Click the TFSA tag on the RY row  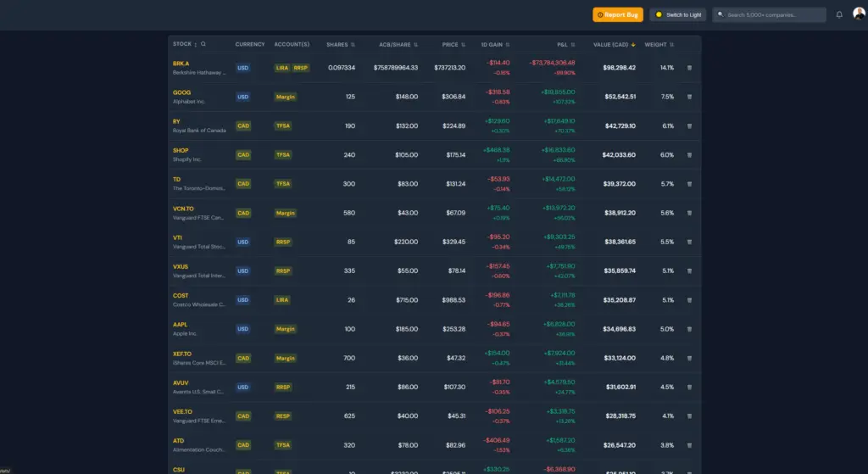(x=283, y=125)
